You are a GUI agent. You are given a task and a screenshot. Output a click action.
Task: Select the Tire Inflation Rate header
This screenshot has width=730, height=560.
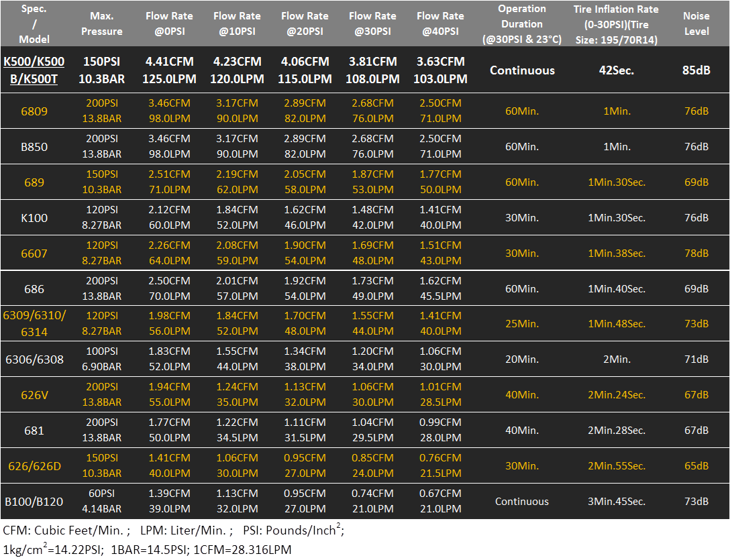616,23
